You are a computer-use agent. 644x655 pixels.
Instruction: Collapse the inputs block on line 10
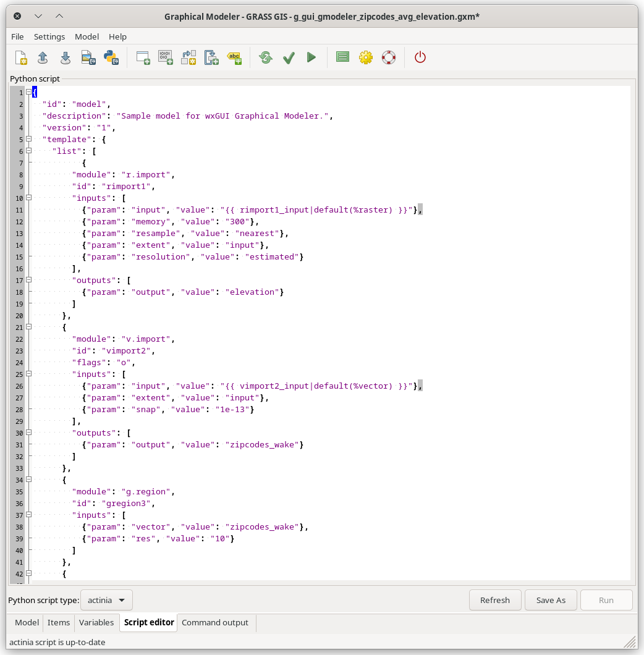(x=28, y=198)
